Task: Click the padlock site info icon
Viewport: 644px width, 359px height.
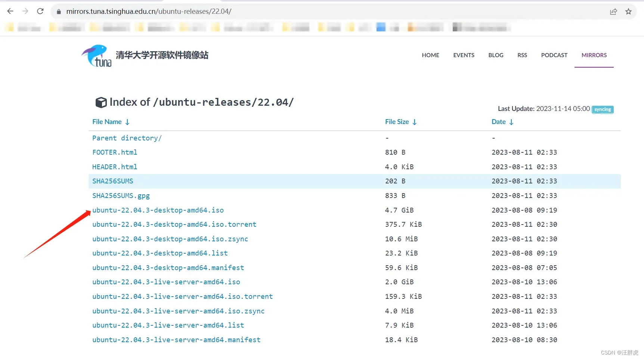Action: (x=59, y=12)
